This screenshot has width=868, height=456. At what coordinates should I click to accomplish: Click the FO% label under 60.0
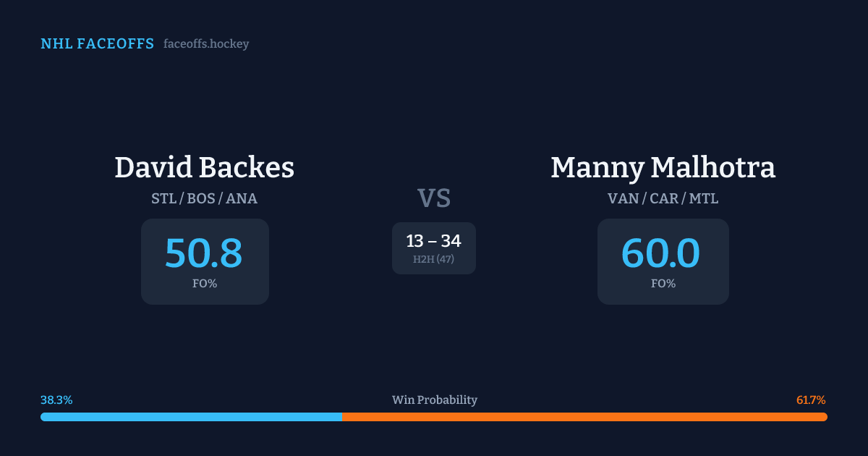click(663, 284)
